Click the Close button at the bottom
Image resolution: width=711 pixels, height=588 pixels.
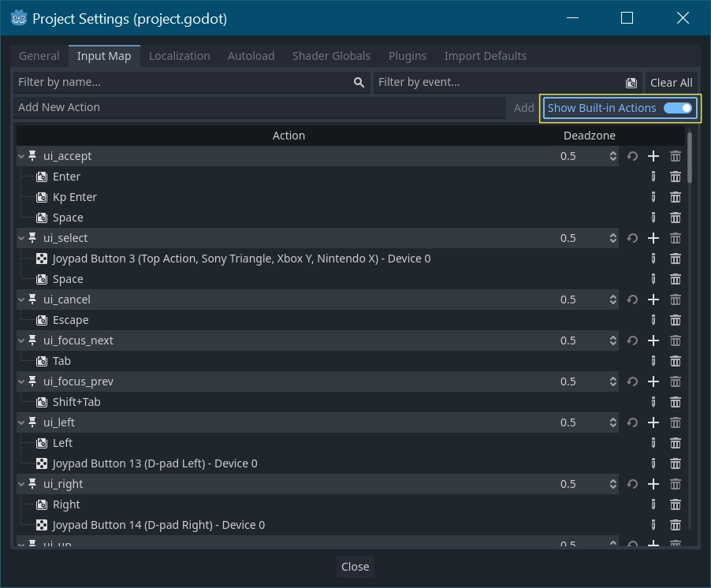(355, 567)
